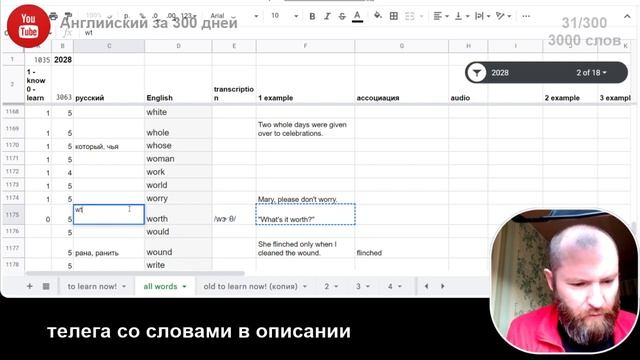Open 'old to learn now! (копия)' sheet tab
The height and width of the screenshot is (360, 640).
point(255,287)
